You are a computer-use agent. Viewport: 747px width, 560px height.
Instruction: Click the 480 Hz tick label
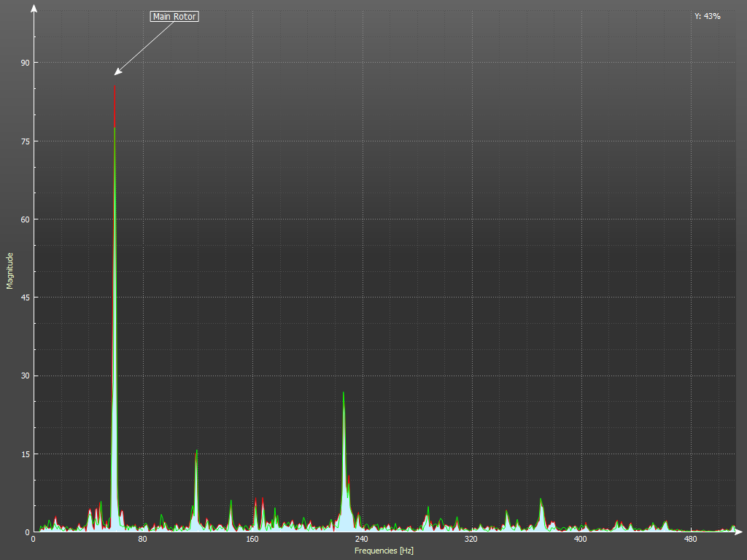[690, 540]
